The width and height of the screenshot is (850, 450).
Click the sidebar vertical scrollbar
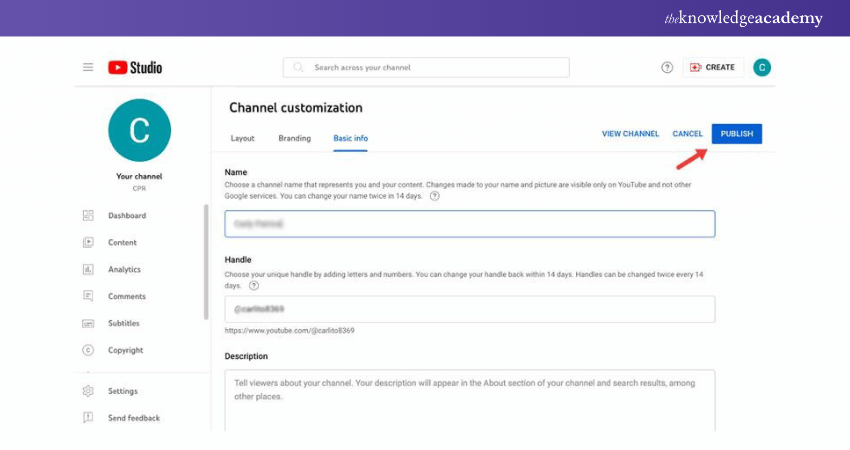(206, 261)
